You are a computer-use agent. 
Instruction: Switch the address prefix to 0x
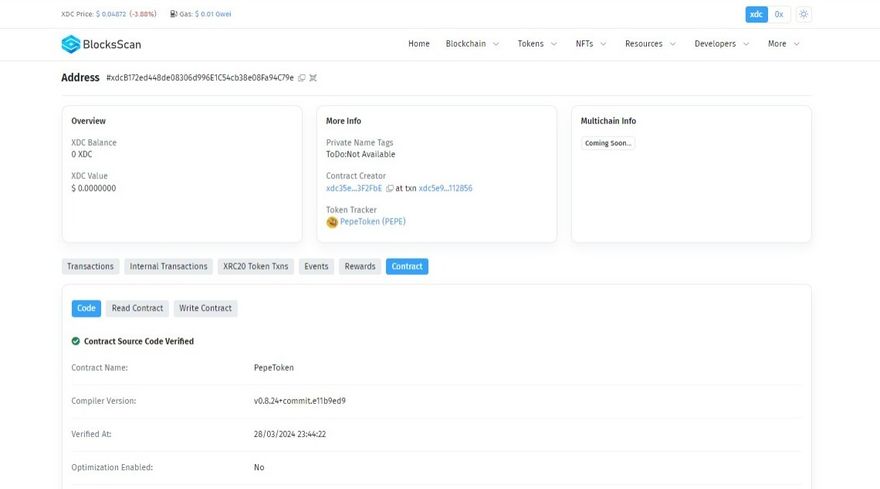(780, 15)
